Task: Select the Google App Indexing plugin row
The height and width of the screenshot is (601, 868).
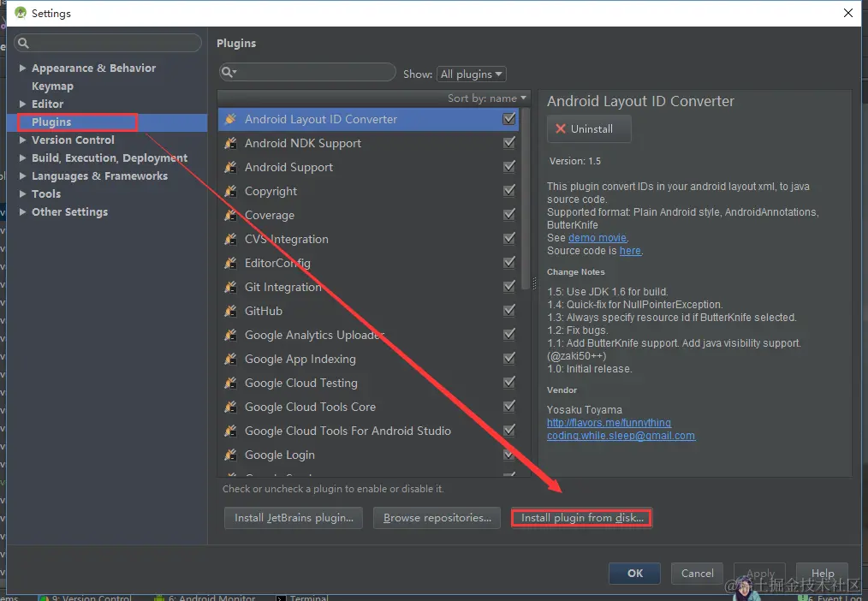Action: [x=369, y=359]
